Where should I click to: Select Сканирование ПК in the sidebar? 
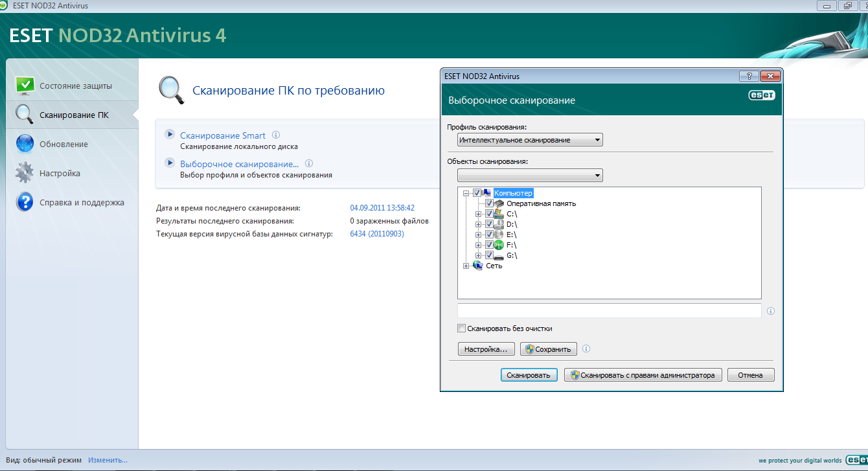(73, 115)
